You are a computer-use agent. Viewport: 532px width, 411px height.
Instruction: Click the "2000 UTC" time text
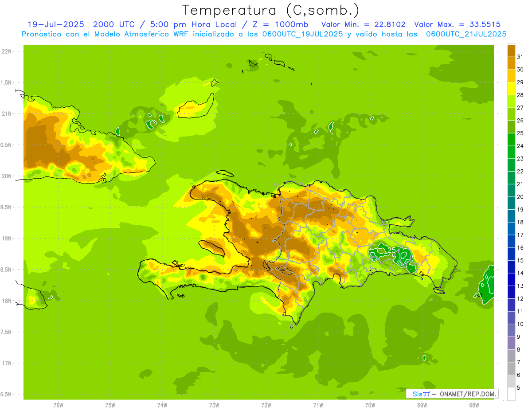(114, 24)
